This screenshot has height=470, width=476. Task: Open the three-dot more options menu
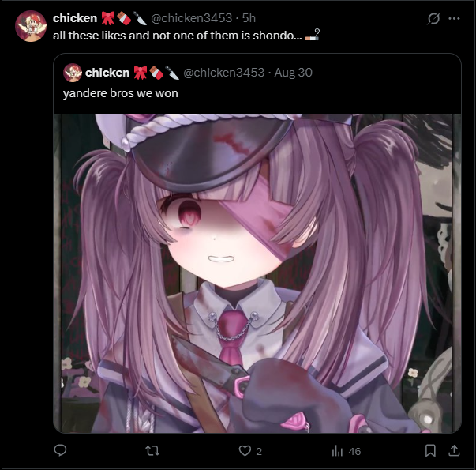pos(454,18)
